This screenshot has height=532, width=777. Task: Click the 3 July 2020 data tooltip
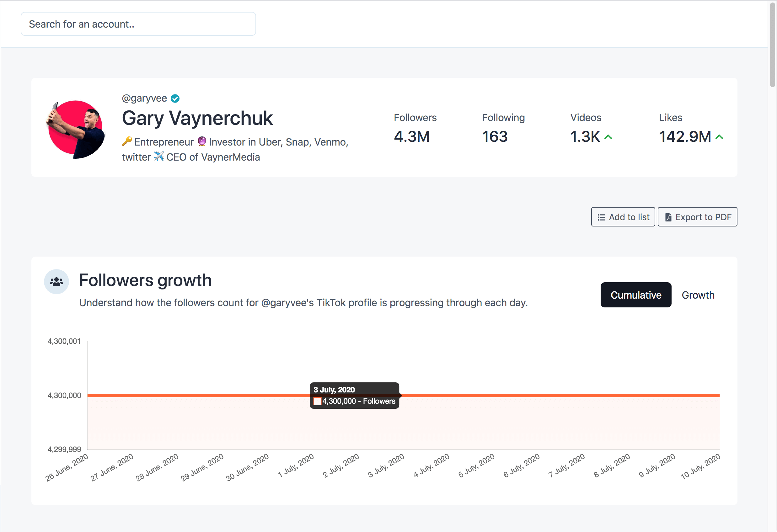click(x=354, y=395)
